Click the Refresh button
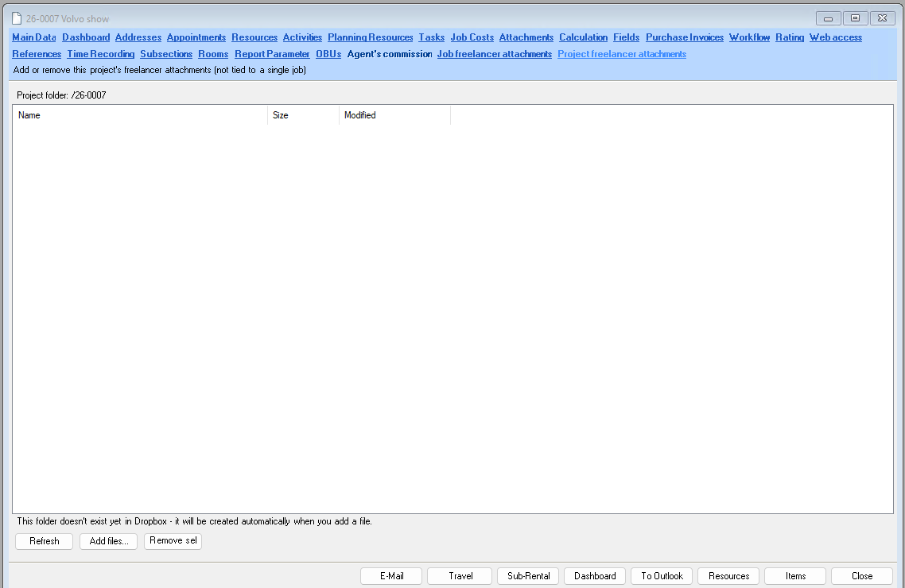This screenshot has height=588, width=905. coord(45,541)
